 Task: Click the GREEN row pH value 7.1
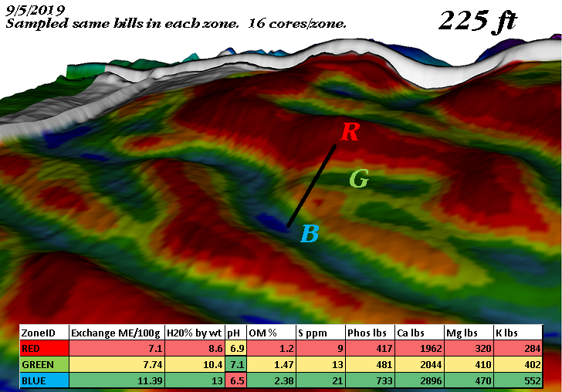[x=235, y=364]
